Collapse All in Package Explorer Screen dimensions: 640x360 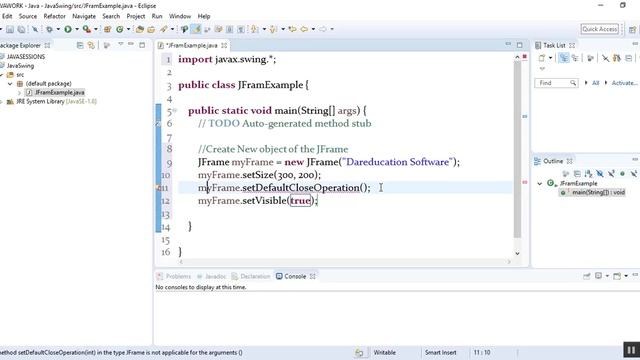click(x=80, y=45)
